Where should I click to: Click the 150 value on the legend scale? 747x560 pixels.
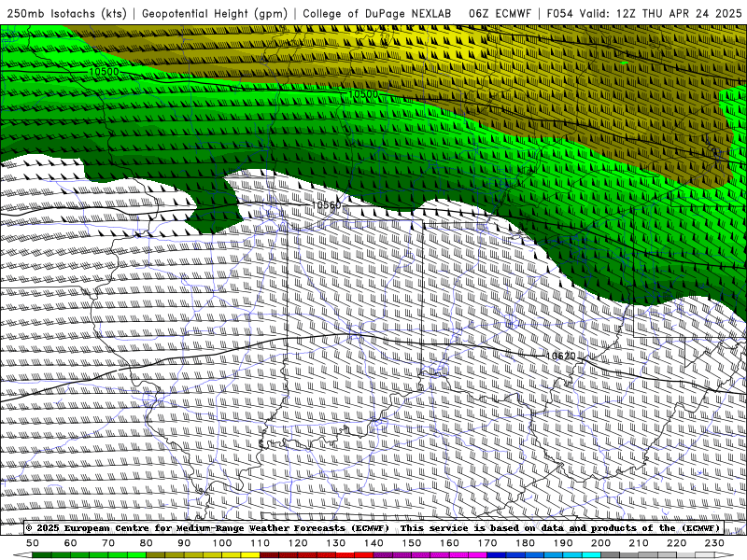click(x=412, y=543)
